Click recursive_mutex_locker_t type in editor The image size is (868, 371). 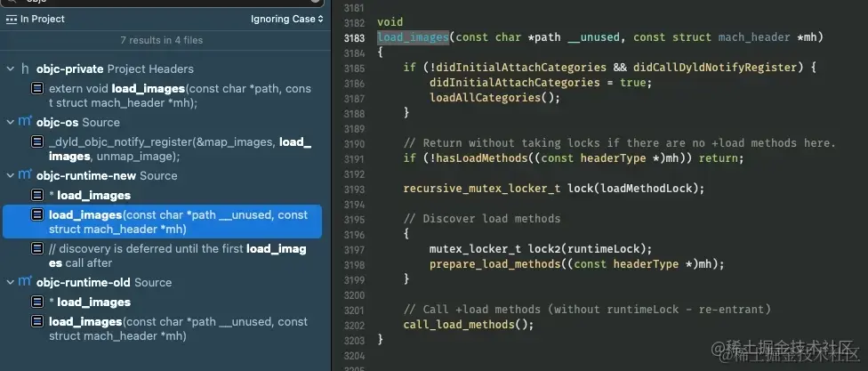point(482,189)
